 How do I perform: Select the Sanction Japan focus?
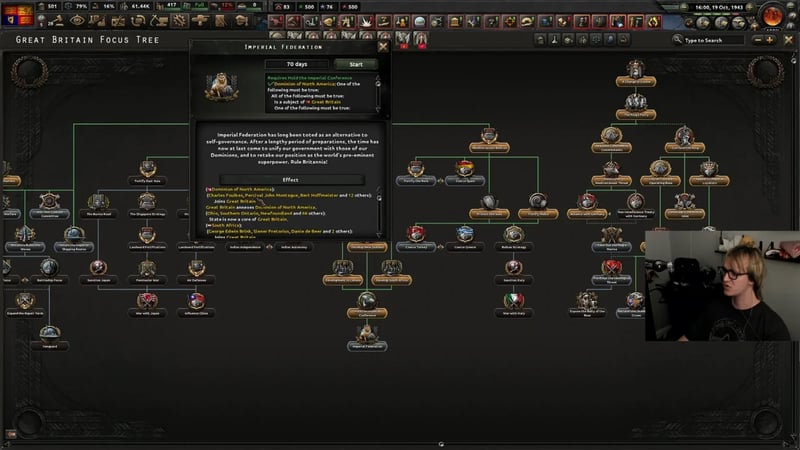click(98, 272)
